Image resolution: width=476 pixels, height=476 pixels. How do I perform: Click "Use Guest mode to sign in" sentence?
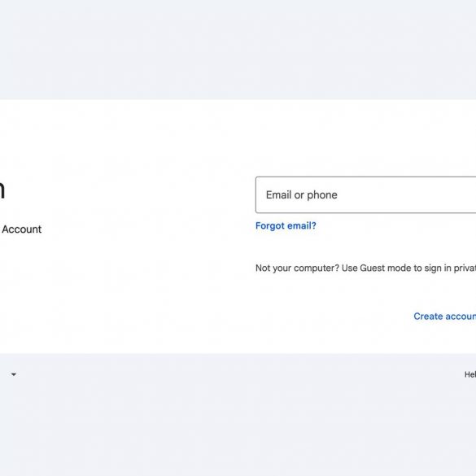coord(396,268)
